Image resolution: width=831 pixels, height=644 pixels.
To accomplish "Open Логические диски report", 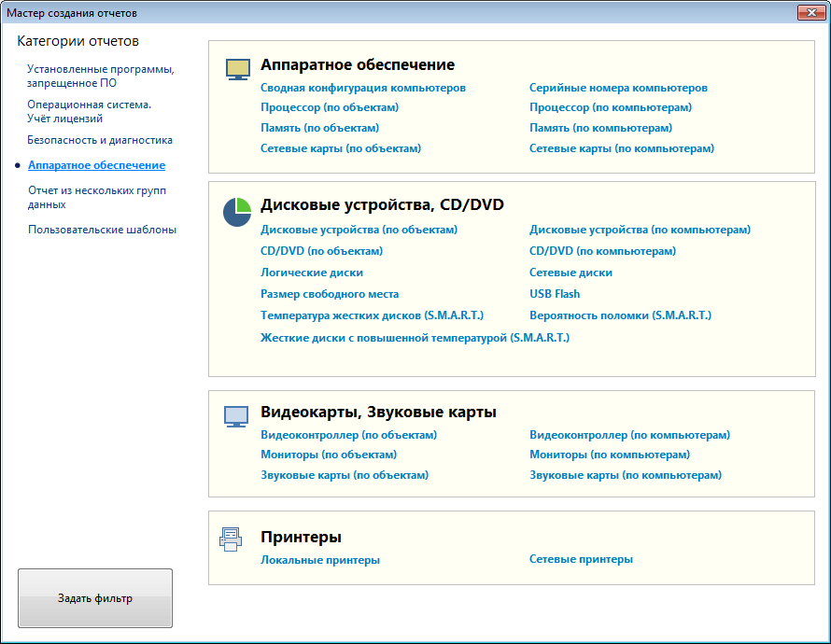I will 312,273.
